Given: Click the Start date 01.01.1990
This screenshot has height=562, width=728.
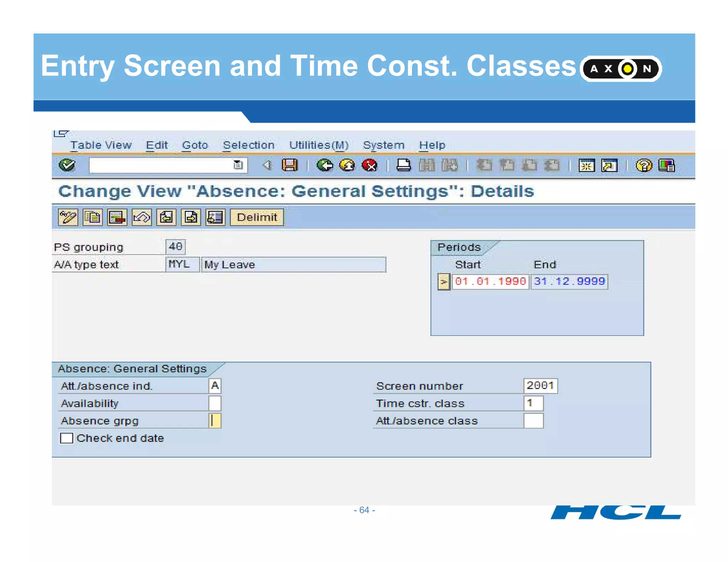Looking at the screenshot, I should point(491,282).
